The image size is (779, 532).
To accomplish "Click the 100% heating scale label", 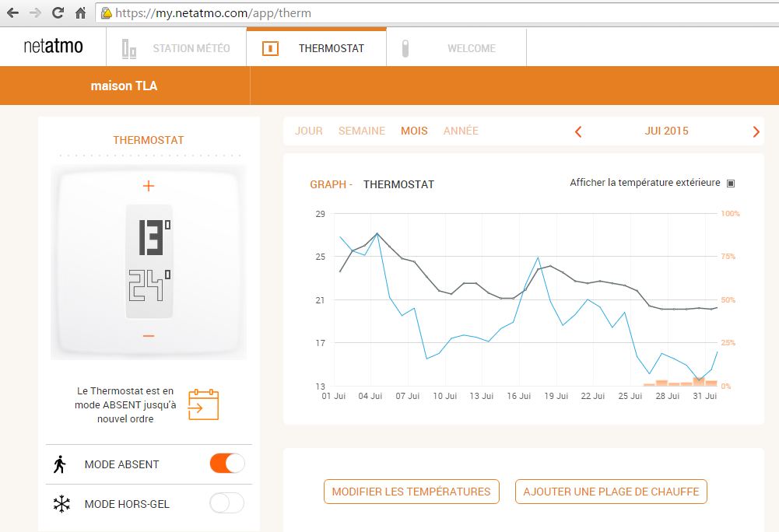I will click(730, 214).
